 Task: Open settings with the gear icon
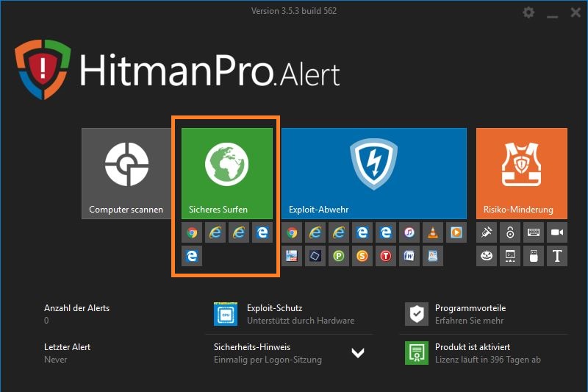(x=528, y=13)
